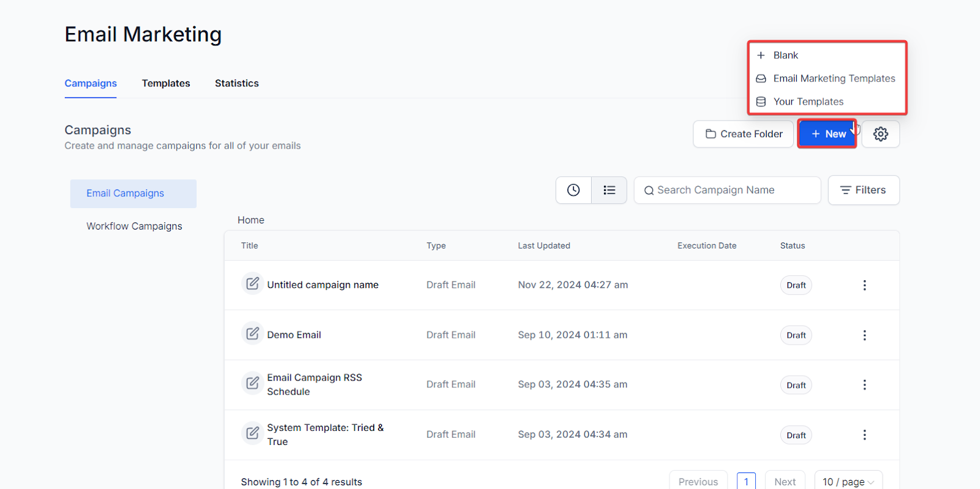Click edit icon for Email Campaign RSS Schedule
This screenshot has height=489, width=980.
point(252,384)
